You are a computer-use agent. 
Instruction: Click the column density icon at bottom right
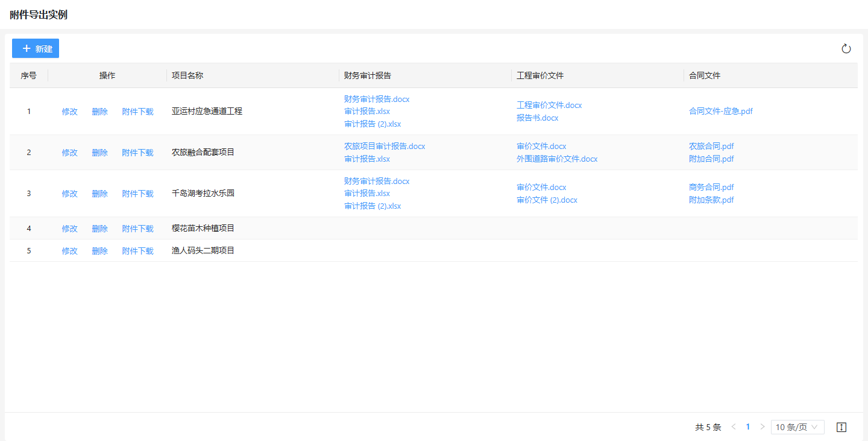841,427
